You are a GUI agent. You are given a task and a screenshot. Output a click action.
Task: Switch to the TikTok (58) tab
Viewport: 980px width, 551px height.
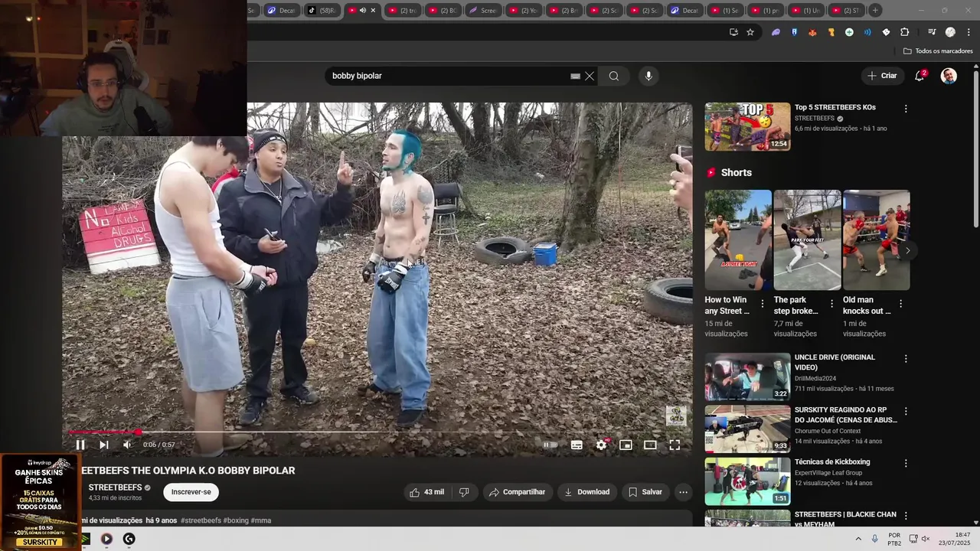click(321, 10)
